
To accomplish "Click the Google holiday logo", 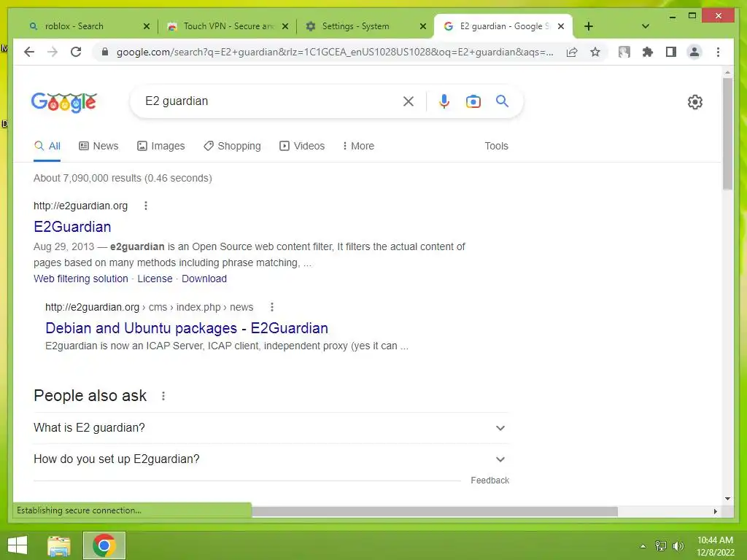I will tap(64, 101).
